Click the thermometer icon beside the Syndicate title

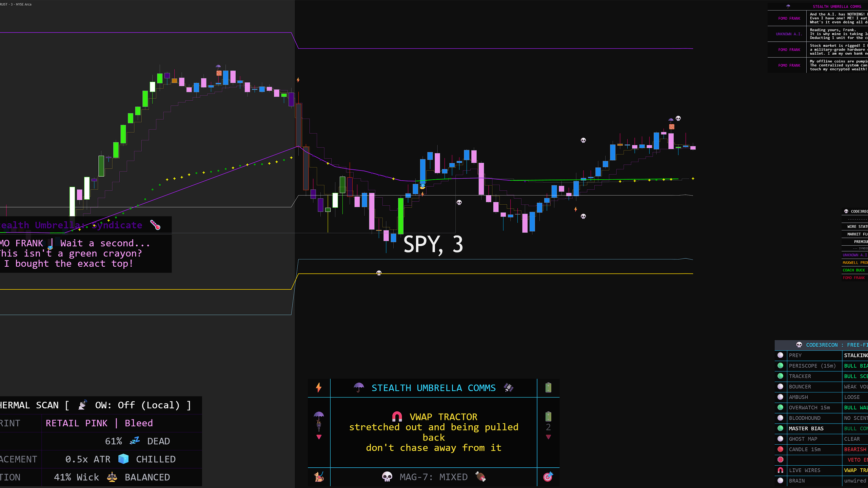155,225
